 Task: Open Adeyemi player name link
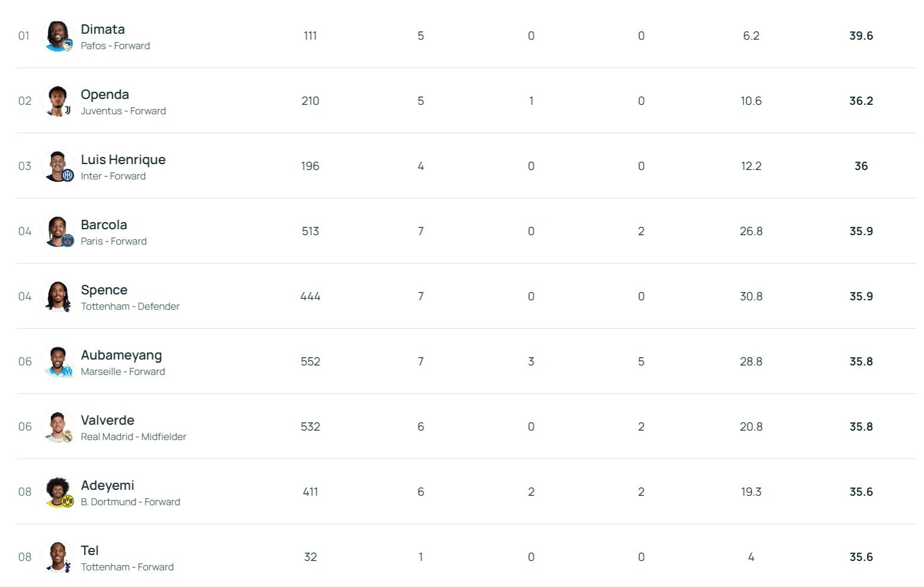(107, 485)
